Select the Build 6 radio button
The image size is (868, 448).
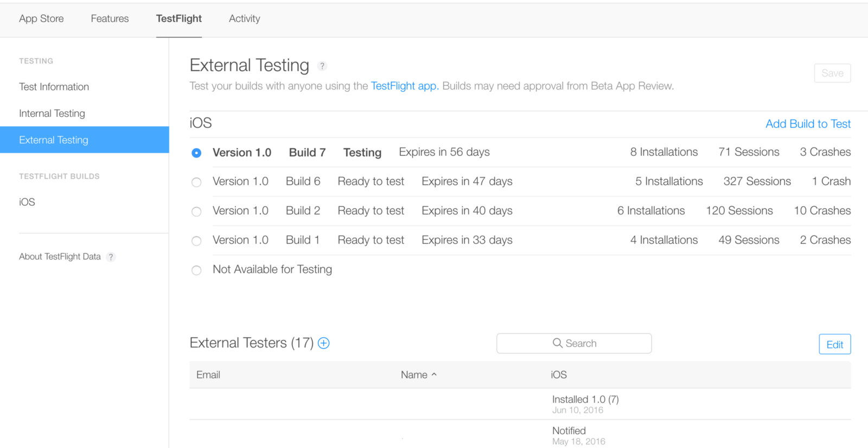tap(196, 182)
